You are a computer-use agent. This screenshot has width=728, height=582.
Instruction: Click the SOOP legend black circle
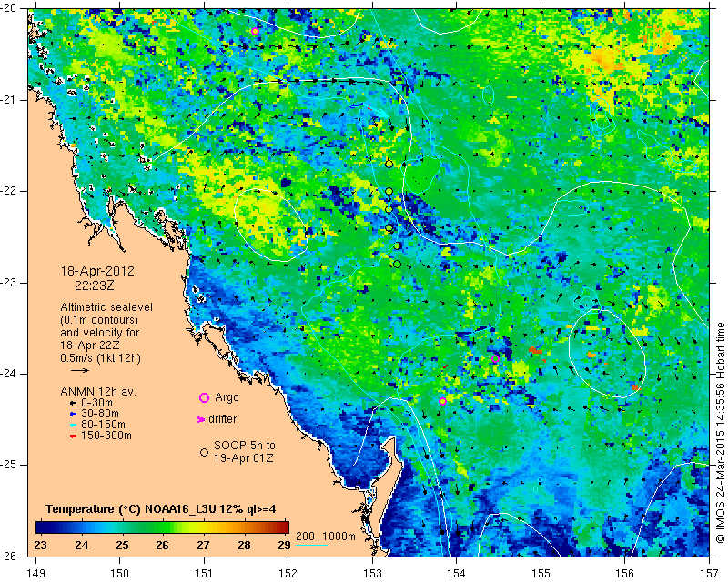204,452
